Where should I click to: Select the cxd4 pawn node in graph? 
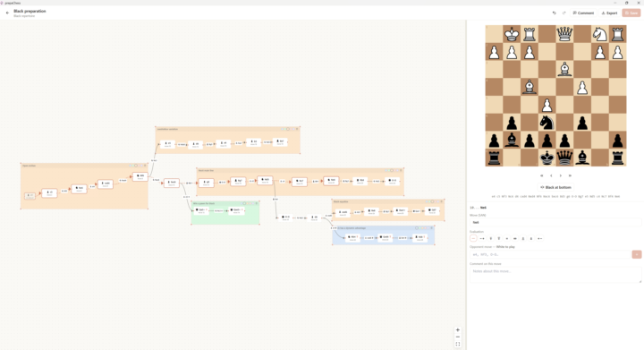(106, 184)
